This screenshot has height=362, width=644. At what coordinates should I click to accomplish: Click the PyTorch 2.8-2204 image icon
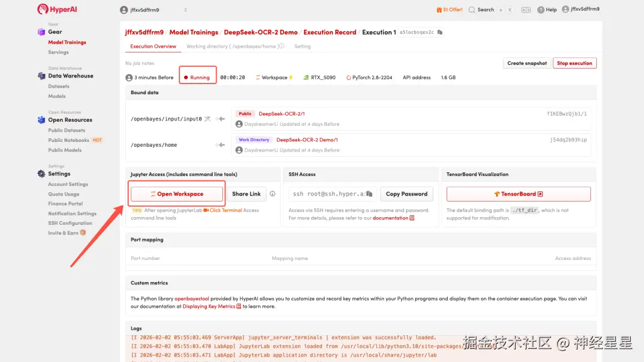348,78
